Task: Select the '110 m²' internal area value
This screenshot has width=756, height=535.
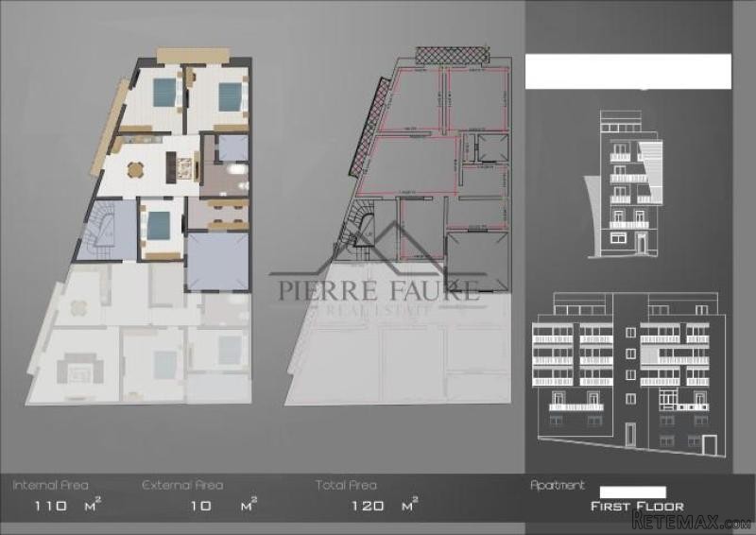Action: pyautogui.click(x=67, y=505)
